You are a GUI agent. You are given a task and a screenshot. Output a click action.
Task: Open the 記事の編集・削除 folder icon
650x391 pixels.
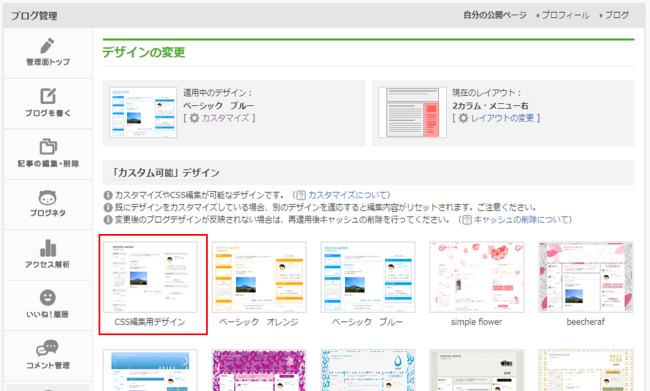tap(48, 146)
